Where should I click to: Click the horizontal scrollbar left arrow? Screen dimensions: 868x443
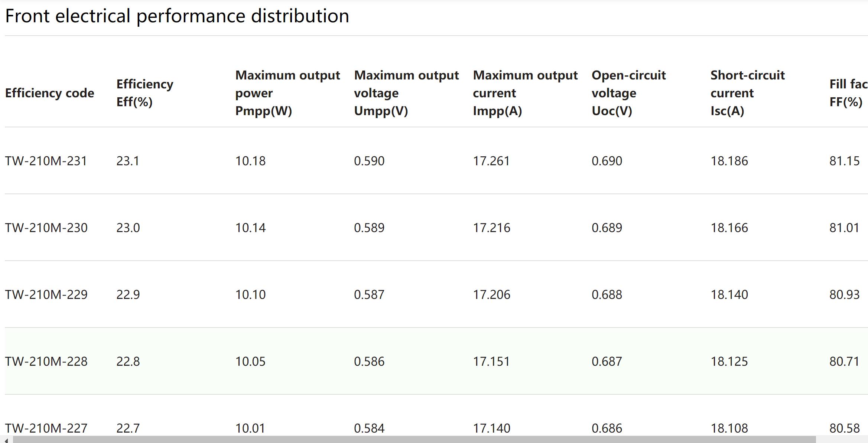coord(6,440)
